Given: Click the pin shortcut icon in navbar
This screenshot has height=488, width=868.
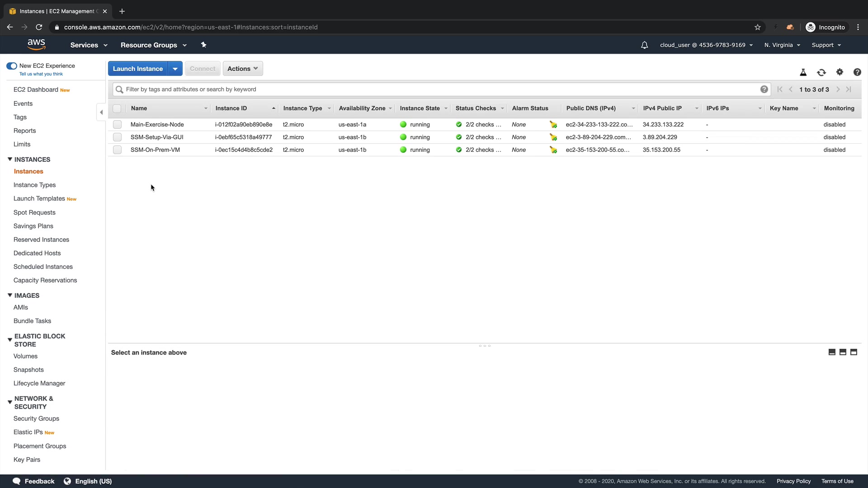Looking at the screenshot, I should click(x=203, y=45).
